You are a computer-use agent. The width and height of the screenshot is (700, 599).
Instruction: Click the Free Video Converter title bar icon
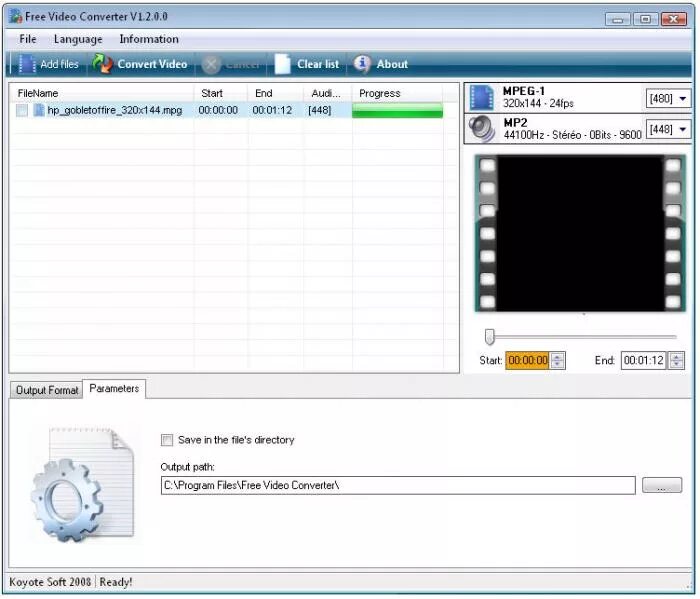coord(16,17)
